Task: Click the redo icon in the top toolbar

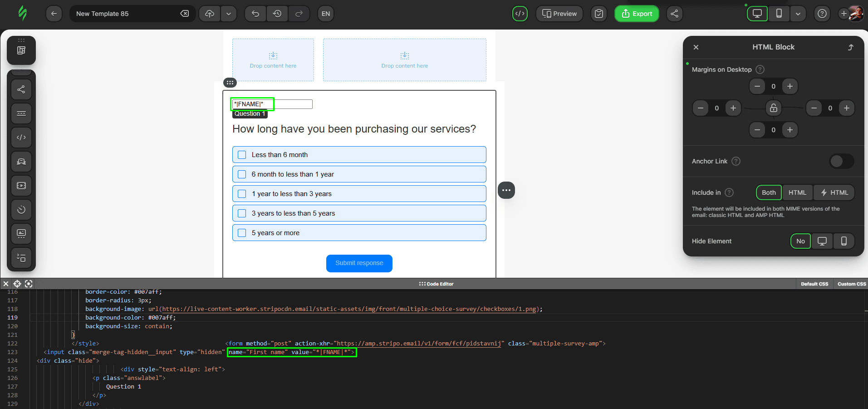Action: (x=299, y=14)
